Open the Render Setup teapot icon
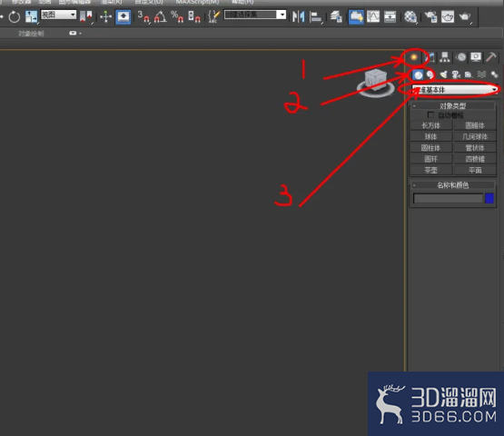 coord(430,16)
